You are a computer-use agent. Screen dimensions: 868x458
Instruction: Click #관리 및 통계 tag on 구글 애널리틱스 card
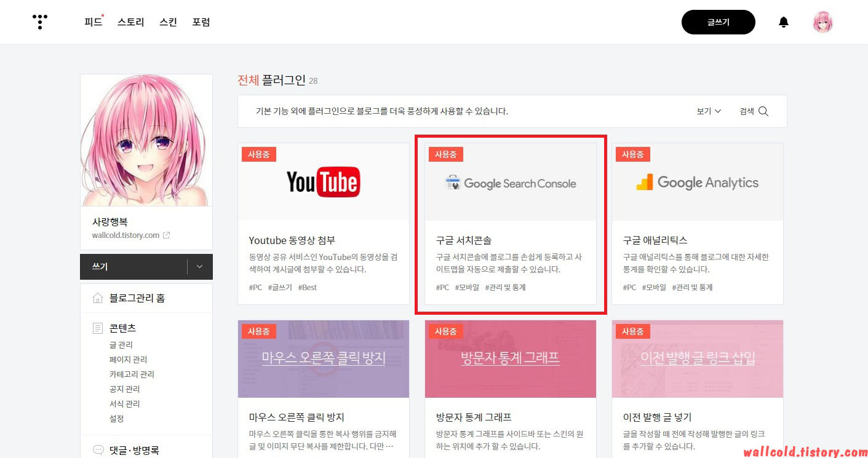[x=692, y=287]
